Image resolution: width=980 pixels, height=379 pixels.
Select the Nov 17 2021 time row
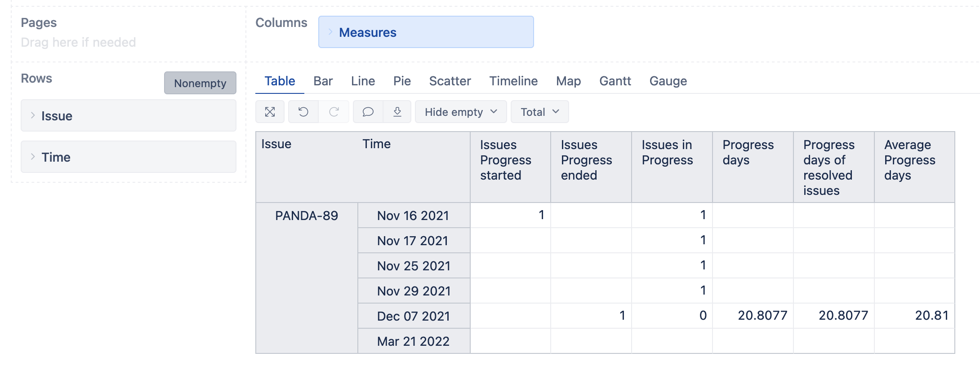(414, 241)
